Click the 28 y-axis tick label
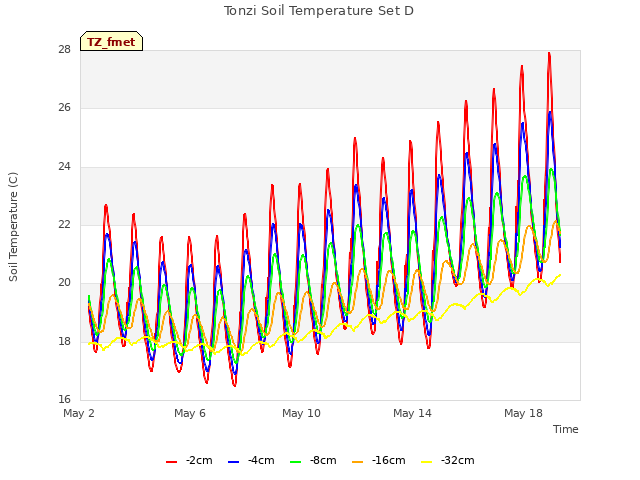 click(64, 50)
